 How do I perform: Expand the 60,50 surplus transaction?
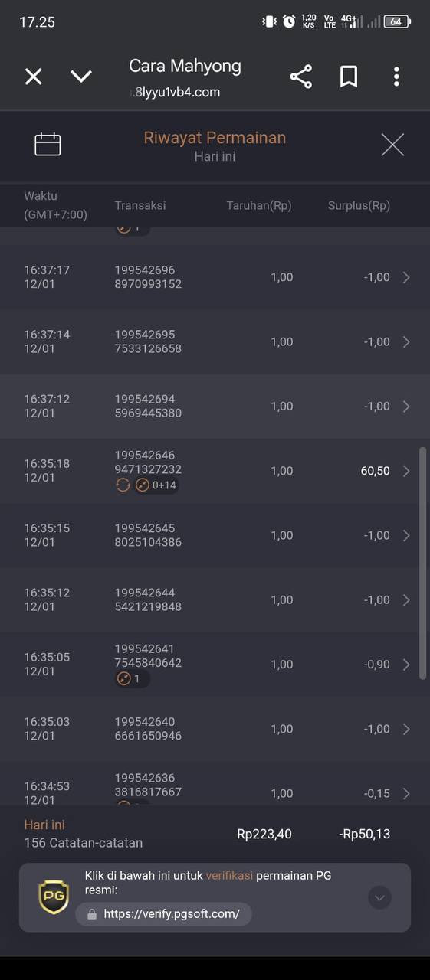(x=406, y=471)
